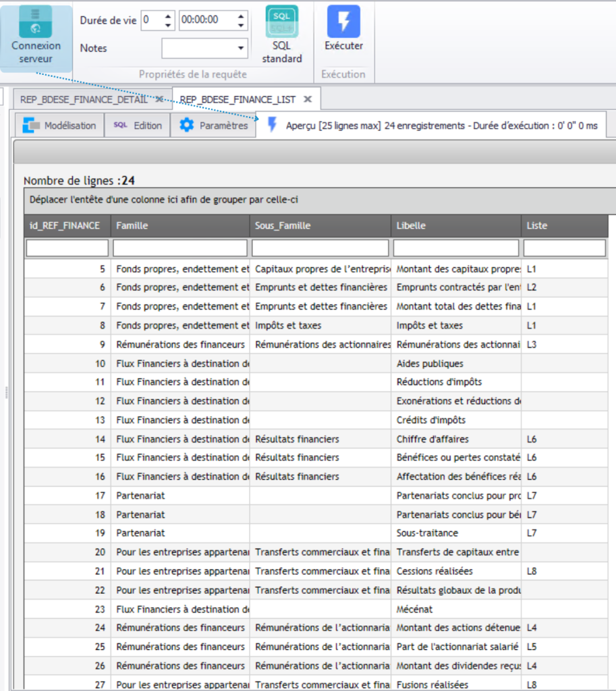Screen dimensions: 616x691
Task: Click the Durée de vie days field
Action: [x=152, y=20]
